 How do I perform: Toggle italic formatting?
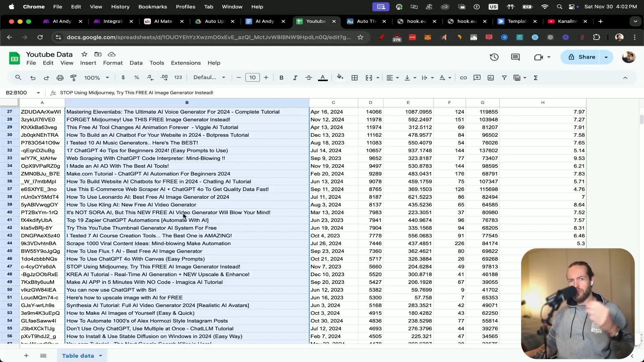[x=295, y=78]
